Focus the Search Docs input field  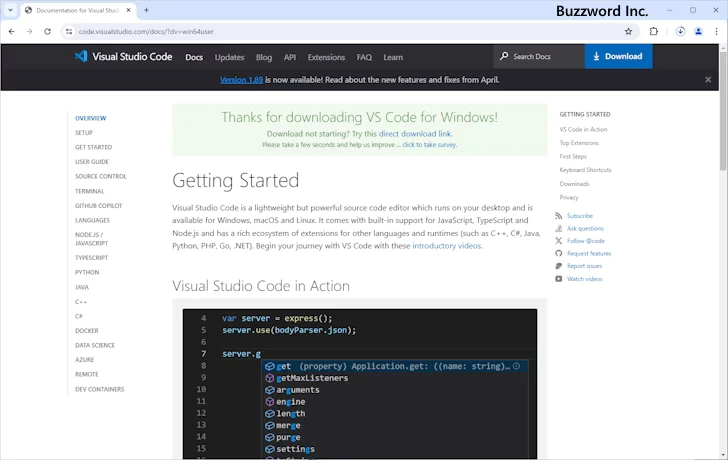pyautogui.click(x=539, y=56)
